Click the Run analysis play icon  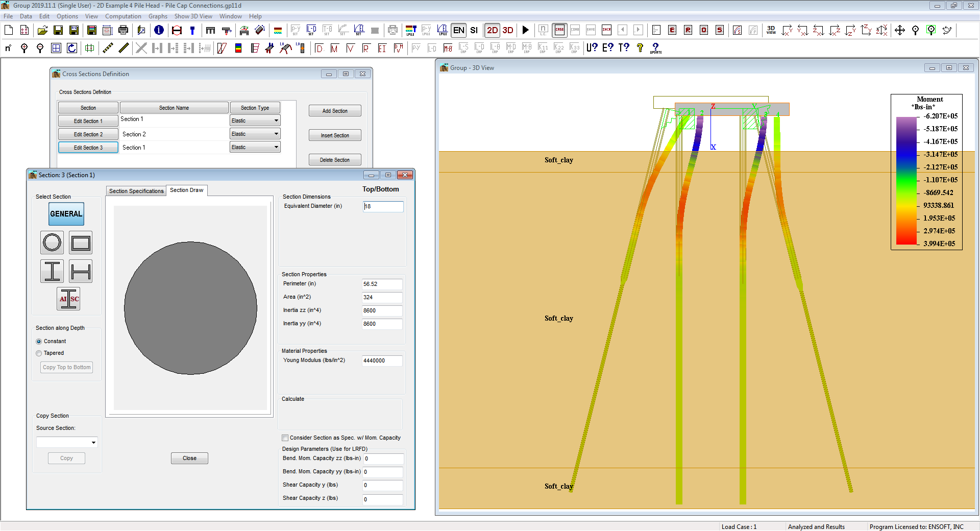(x=525, y=30)
